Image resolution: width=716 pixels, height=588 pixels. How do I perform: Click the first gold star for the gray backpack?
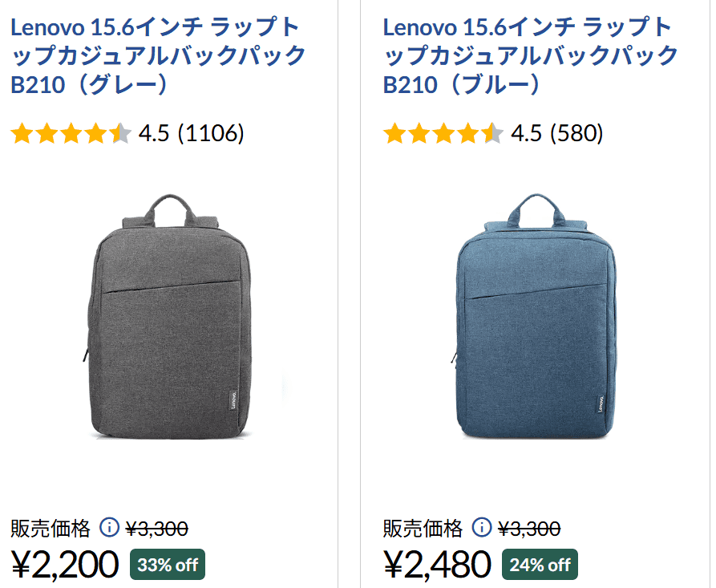click(22, 134)
